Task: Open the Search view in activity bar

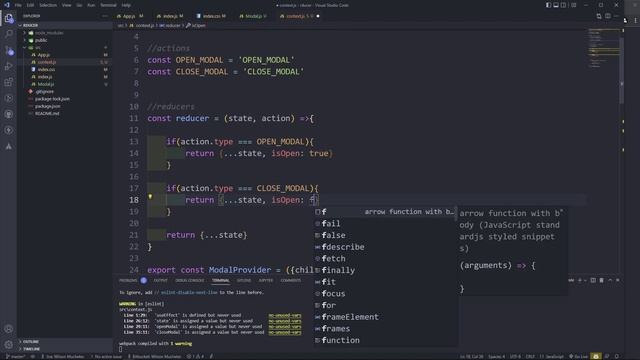Action: [x=9, y=34]
